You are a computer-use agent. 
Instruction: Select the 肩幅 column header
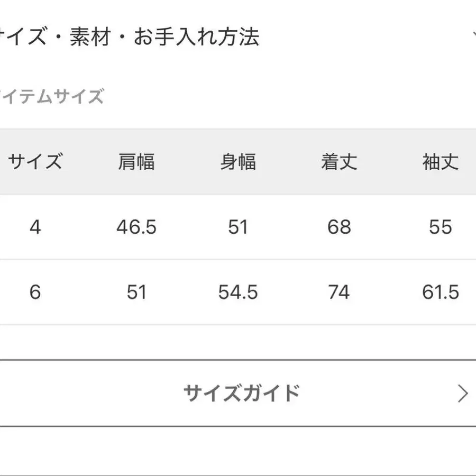pyautogui.click(x=136, y=162)
